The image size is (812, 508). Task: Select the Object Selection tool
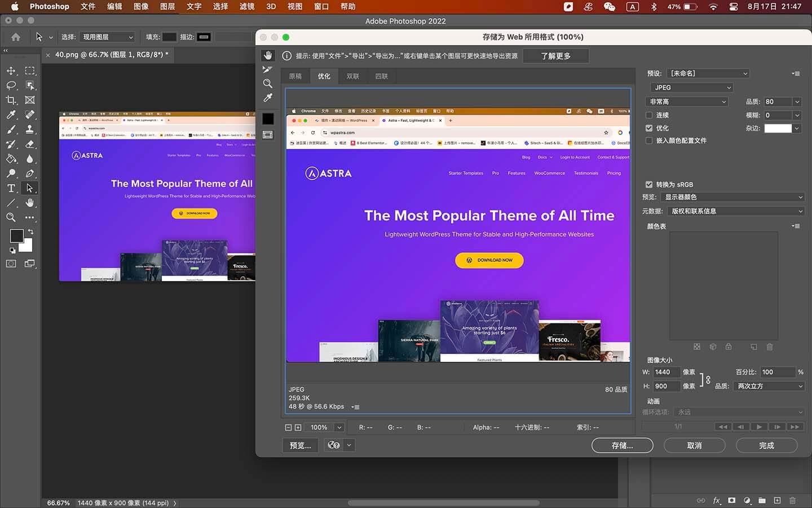(x=30, y=85)
